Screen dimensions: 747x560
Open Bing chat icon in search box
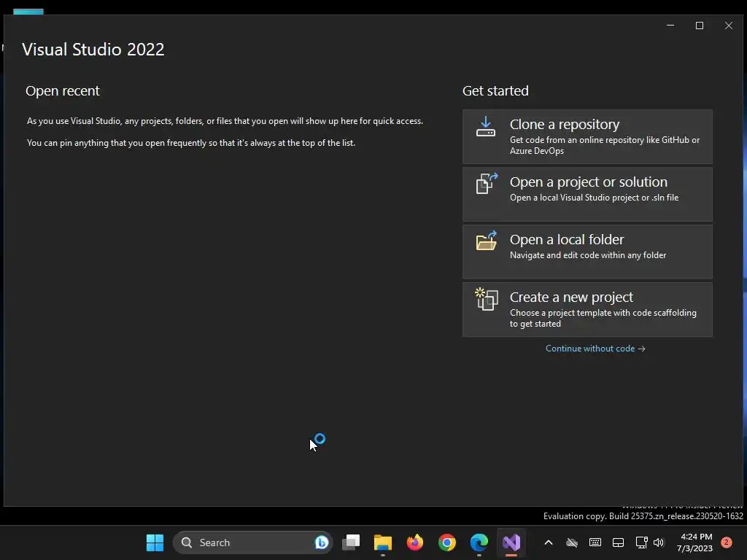(x=322, y=542)
